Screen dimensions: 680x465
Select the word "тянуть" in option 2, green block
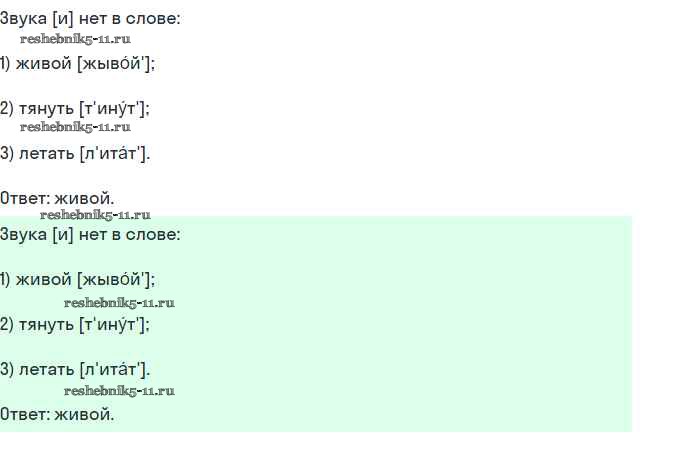(x=46, y=324)
